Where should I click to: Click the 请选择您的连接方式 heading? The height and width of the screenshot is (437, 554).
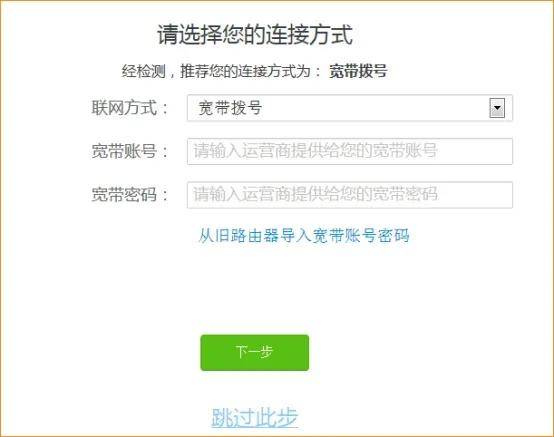tap(255, 35)
